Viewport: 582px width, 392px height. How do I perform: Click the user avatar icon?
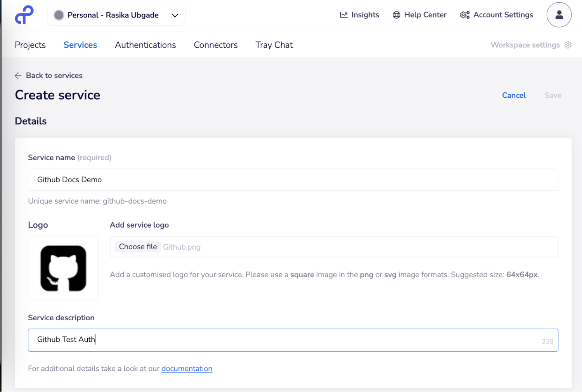[559, 15]
